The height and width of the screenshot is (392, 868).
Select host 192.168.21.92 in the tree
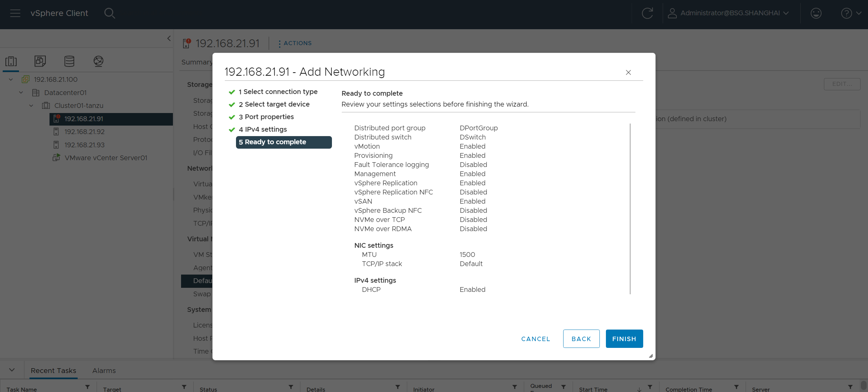click(84, 132)
